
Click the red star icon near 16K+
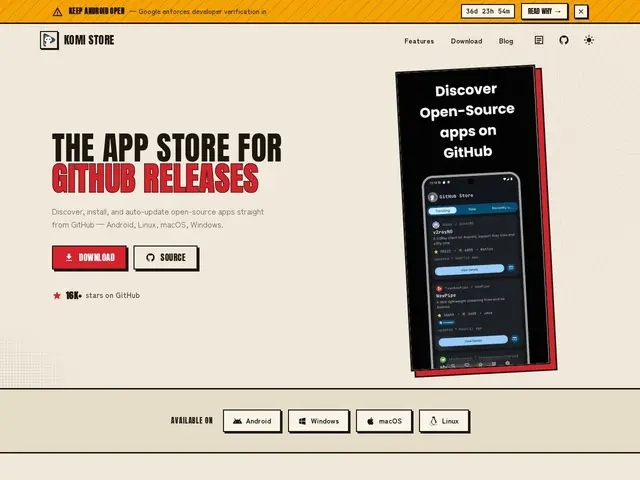coord(57,296)
